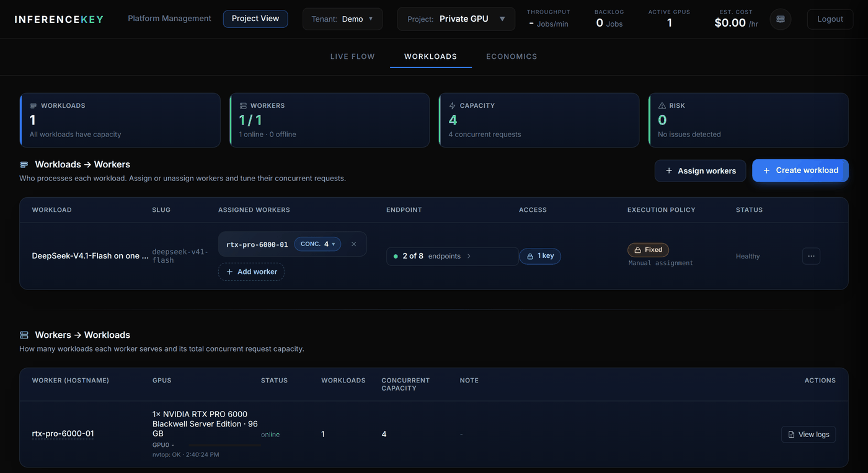
Task: Remove rtx-pro-6000-01 from the DeepSeek workload
Action: point(354,244)
